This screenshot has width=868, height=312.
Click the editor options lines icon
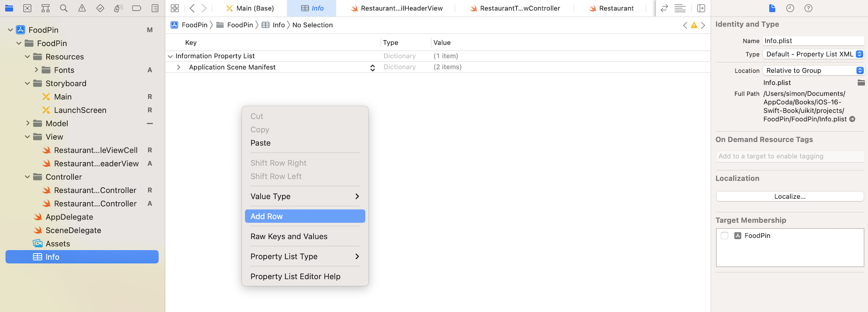click(680, 8)
